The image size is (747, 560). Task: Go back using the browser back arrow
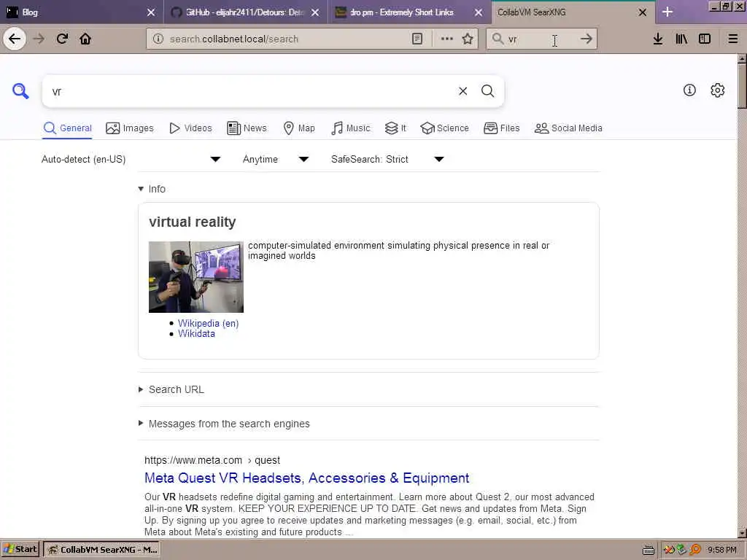pyautogui.click(x=15, y=39)
